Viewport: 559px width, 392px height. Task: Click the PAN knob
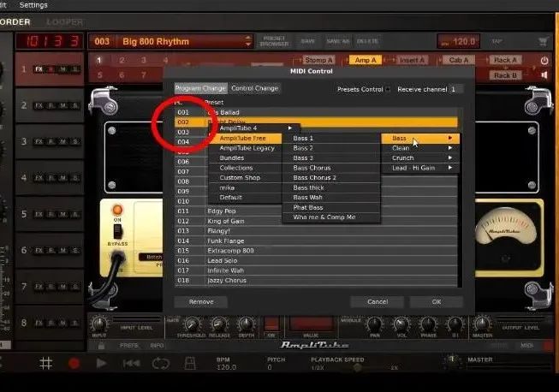(374, 324)
